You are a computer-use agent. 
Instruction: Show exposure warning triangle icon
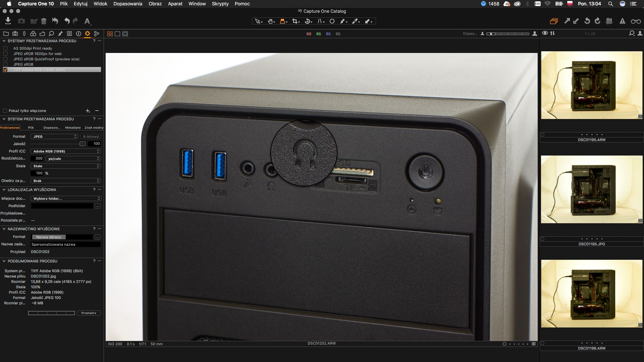tap(622, 21)
